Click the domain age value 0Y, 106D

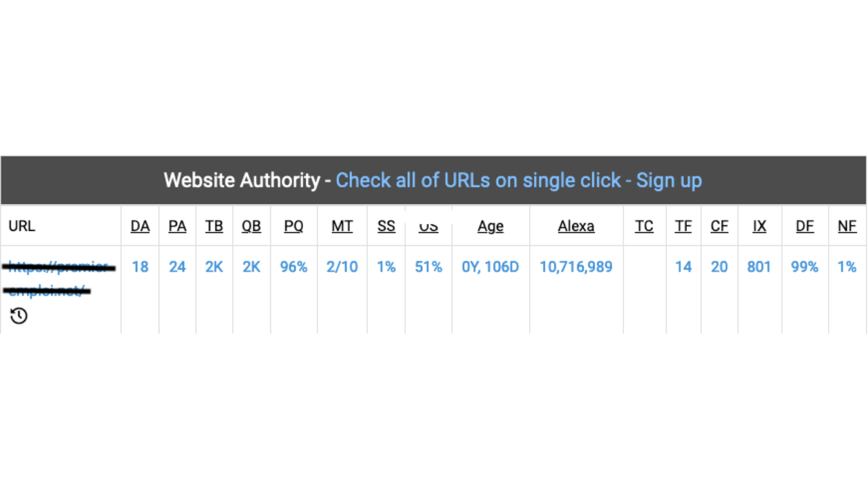coord(490,267)
